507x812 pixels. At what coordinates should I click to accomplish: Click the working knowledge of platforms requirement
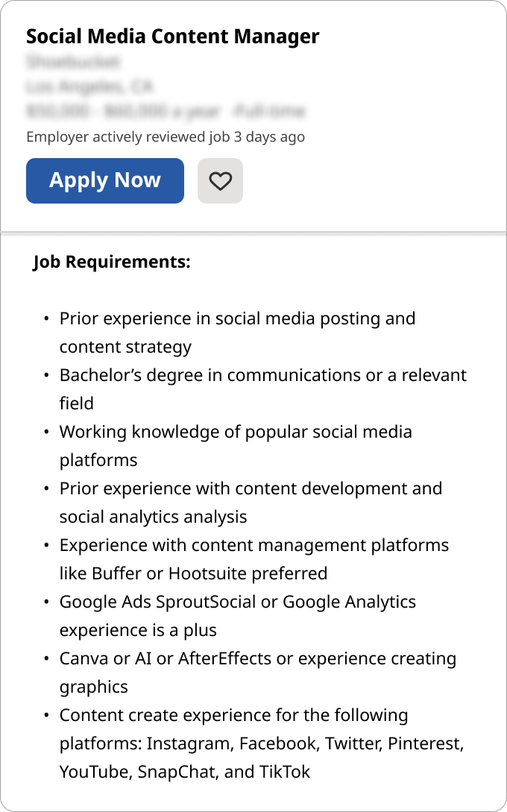coord(236,432)
